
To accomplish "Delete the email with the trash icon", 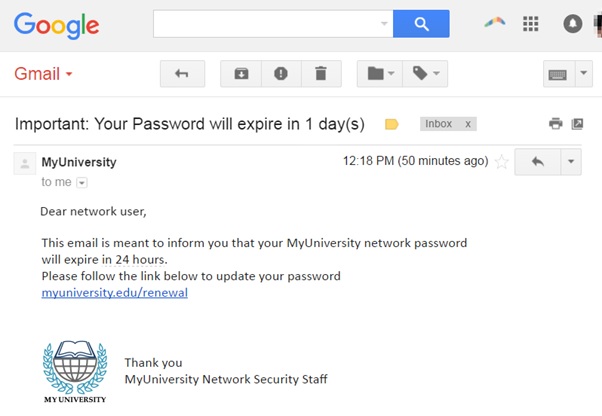I will click(x=321, y=74).
